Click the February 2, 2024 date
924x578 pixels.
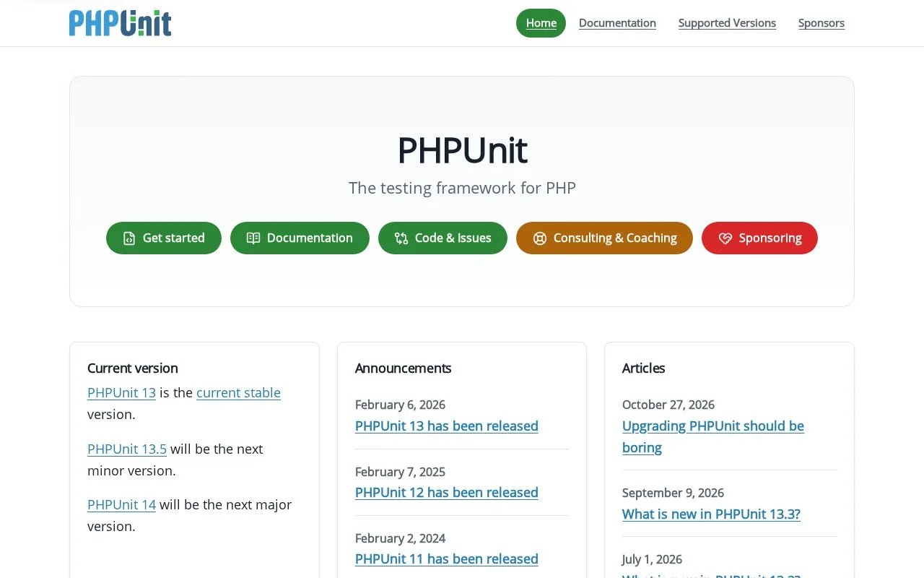coord(400,538)
